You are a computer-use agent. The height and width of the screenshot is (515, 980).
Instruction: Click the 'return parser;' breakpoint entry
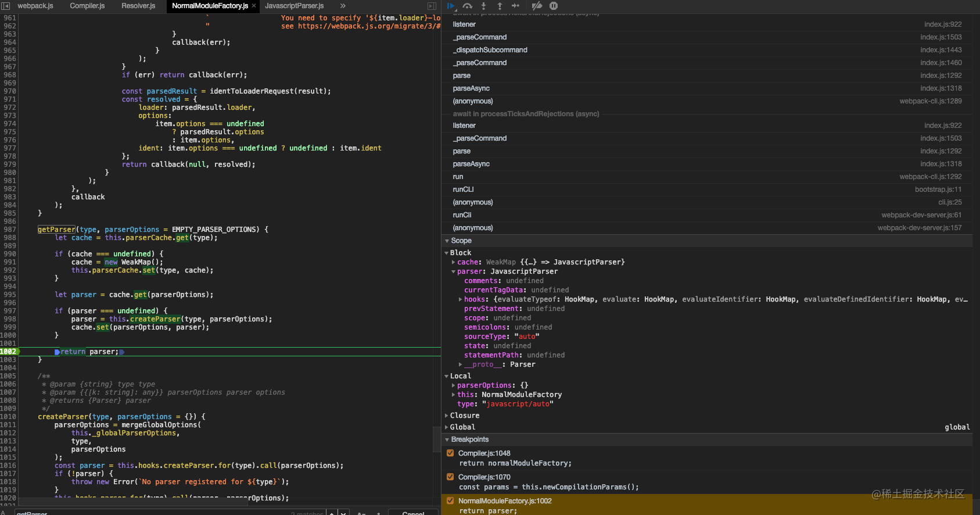488,511
